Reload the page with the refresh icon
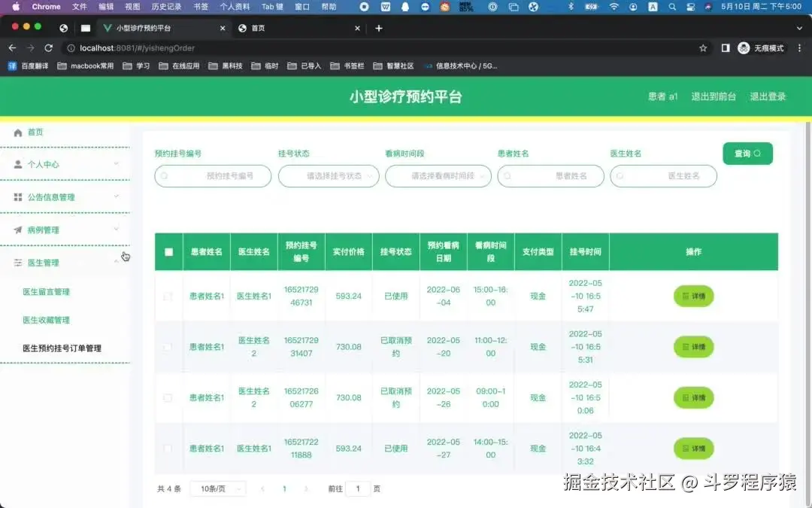 click(49, 47)
